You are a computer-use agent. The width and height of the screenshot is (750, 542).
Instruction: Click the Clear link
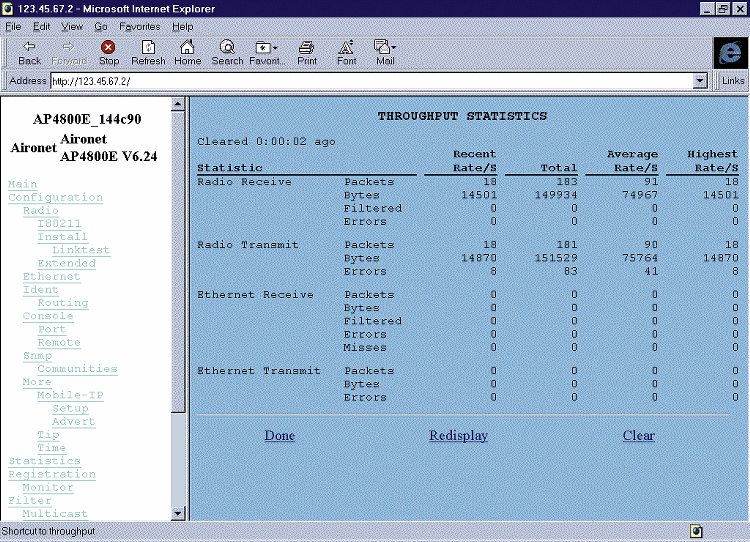pos(639,435)
